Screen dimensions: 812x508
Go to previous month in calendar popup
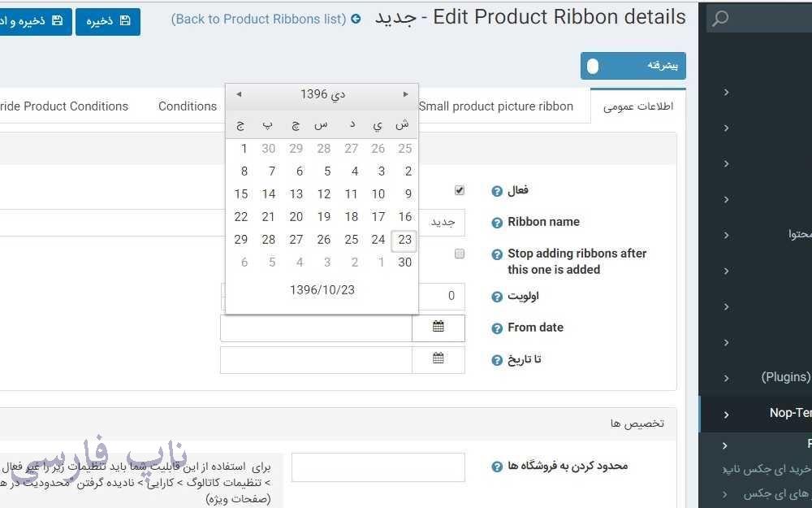[x=239, y=95]
